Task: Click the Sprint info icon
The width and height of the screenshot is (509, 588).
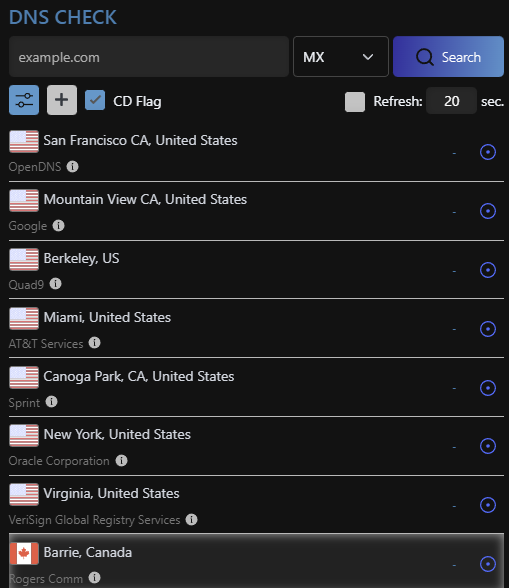Action: pyautogui.click(x=51, y=402)
